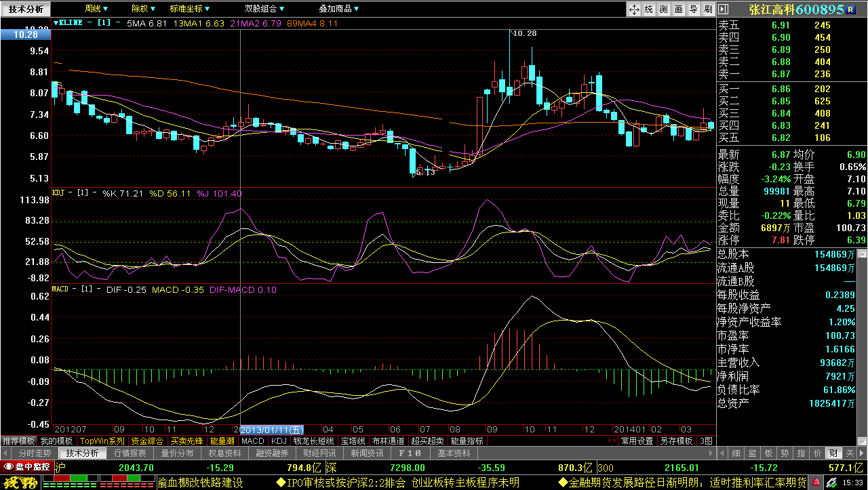Select 能量指标 indicator tab
The width and height of the screenshot is (868, 490).
point(467,441)
